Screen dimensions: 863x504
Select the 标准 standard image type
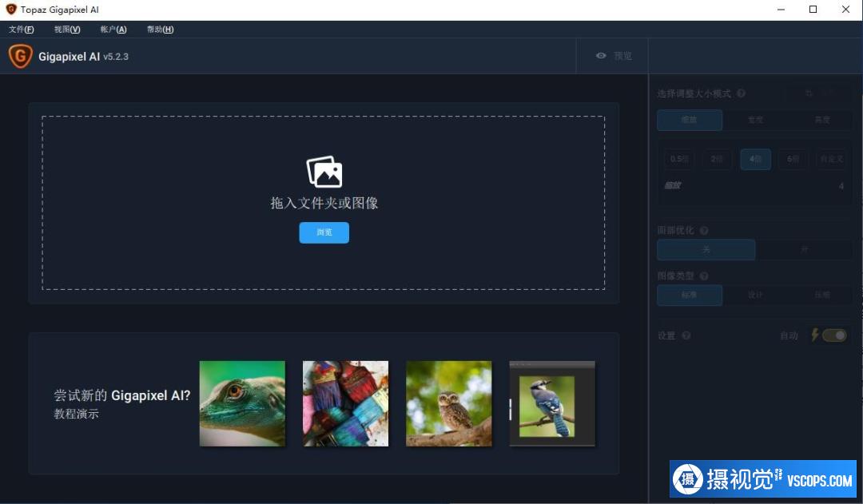690,295
